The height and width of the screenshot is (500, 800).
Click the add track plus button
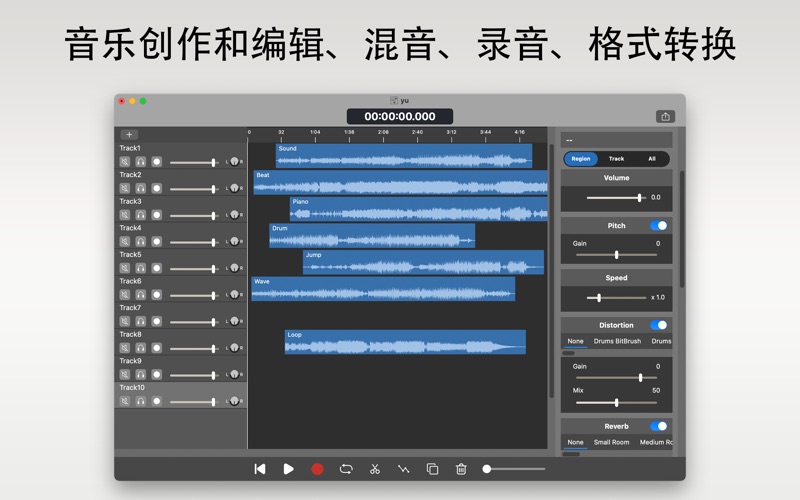[x=129, y=134]
